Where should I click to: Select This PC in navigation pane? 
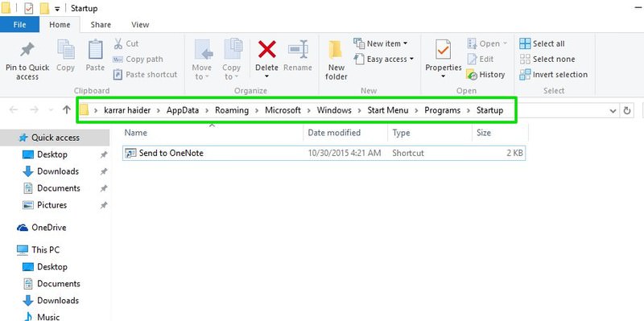click(x=45, y=249)
